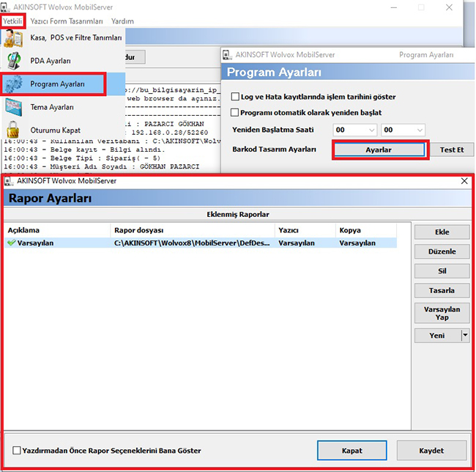Open the Yetkili menu
The height and width of the screenshot is (472, 476).
(12, 21)
